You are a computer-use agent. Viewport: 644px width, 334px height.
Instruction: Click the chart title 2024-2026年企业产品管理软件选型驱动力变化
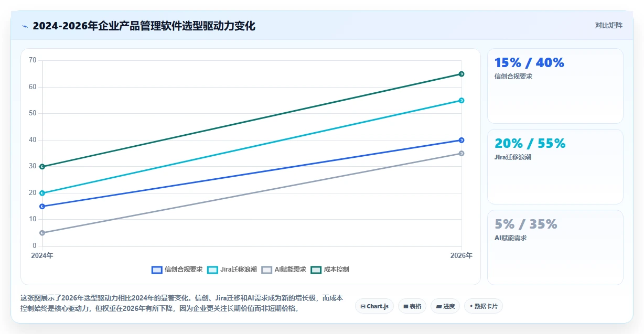tap(144, 26)
